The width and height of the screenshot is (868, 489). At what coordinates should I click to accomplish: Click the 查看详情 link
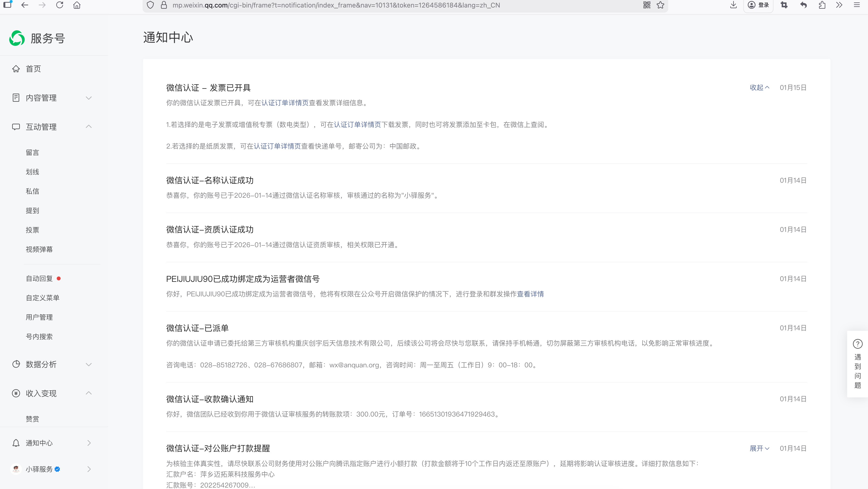tap(530, 294)
